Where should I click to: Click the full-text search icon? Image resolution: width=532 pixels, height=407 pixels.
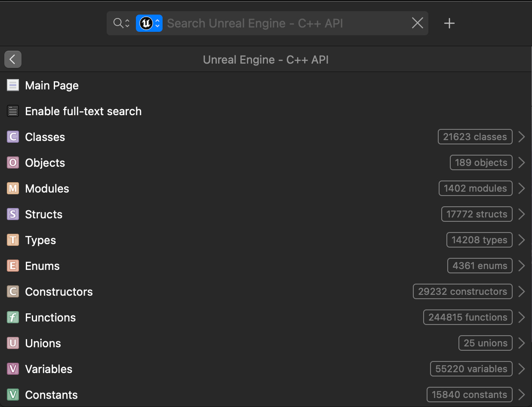coord(13,111)
